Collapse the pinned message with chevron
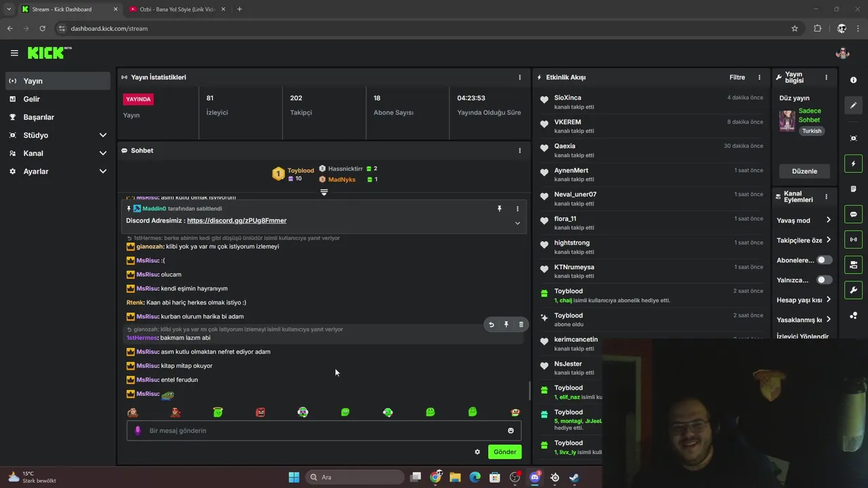 [x=517, y=223]
